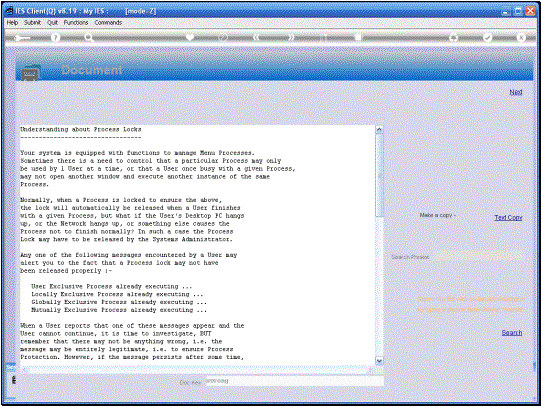Viewport: 541px width, 406px height.
Task: Go back with the double left chevron
Action: point(256,37)
